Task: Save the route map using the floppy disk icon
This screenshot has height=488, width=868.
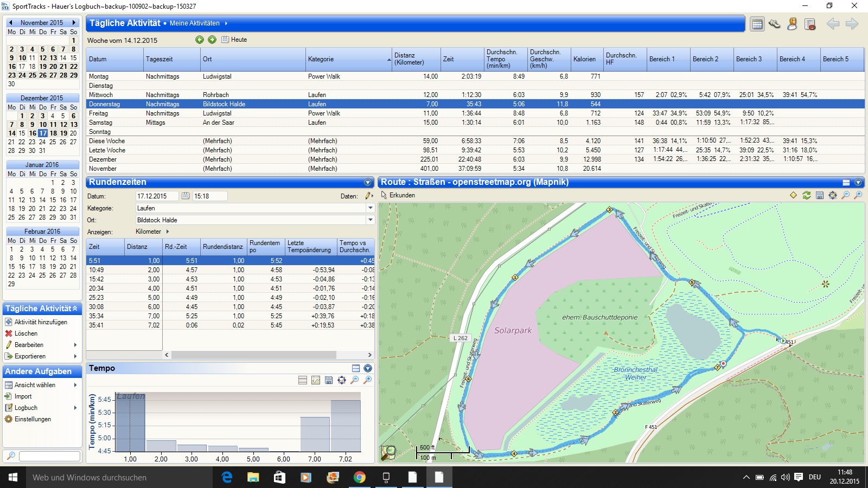Action: (820, 195)
